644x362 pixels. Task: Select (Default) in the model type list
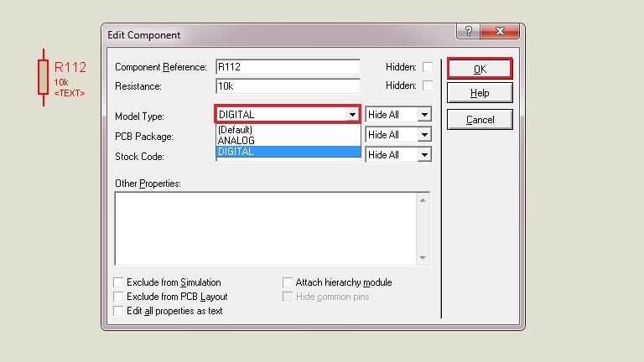236,130
